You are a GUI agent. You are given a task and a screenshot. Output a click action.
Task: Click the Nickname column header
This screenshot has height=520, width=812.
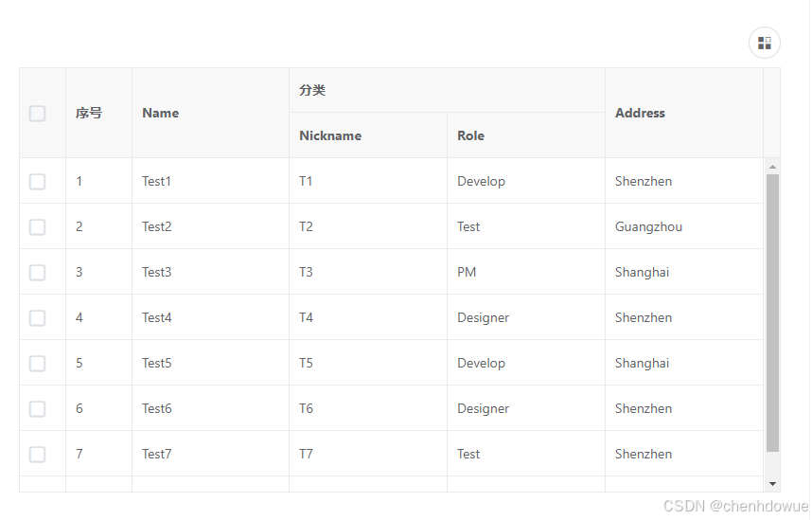(368, 135)
